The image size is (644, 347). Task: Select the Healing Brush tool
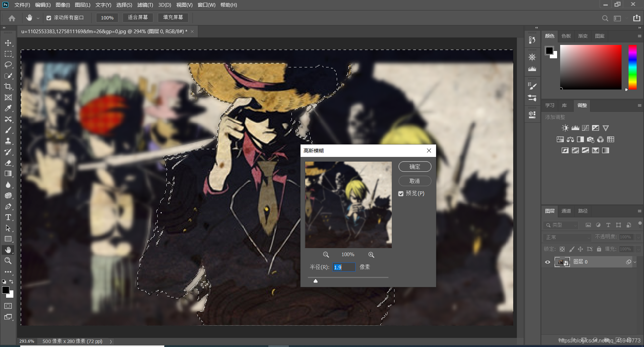point(8,119)
